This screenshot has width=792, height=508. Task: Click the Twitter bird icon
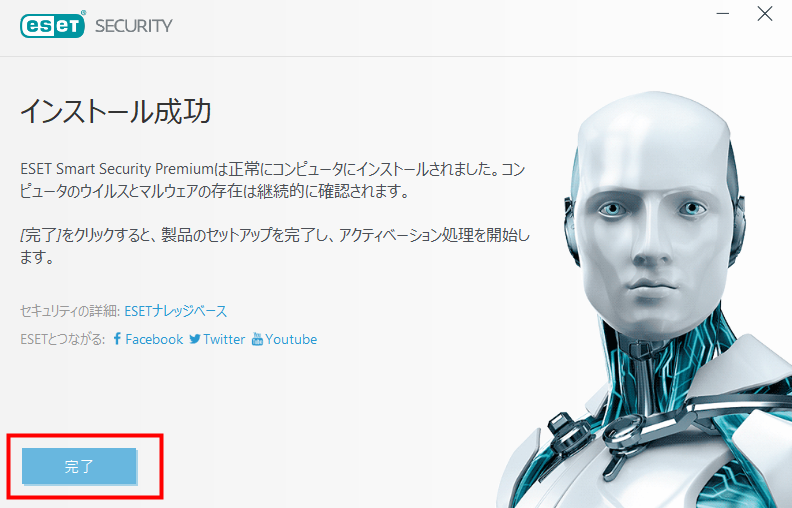[195, 339]
